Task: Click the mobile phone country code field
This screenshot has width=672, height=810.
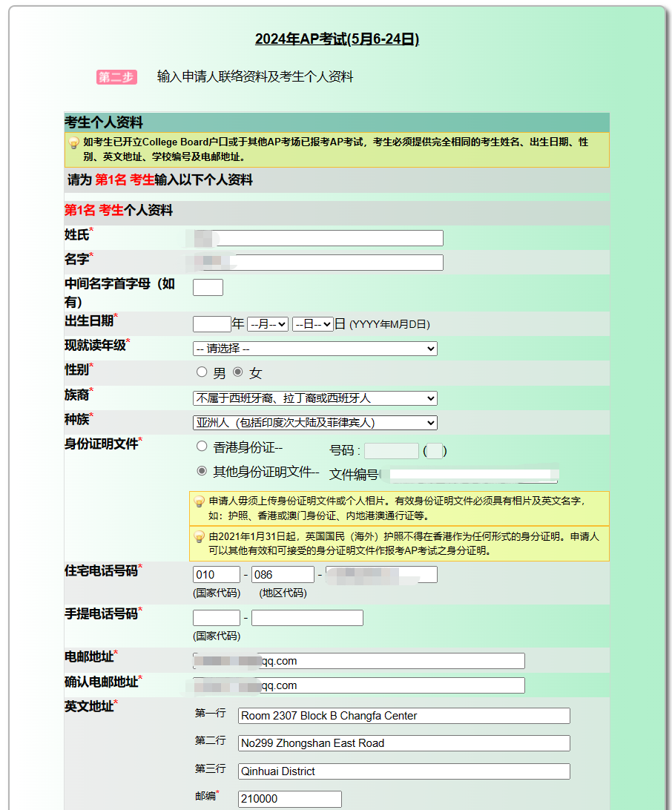Action: 217,618
